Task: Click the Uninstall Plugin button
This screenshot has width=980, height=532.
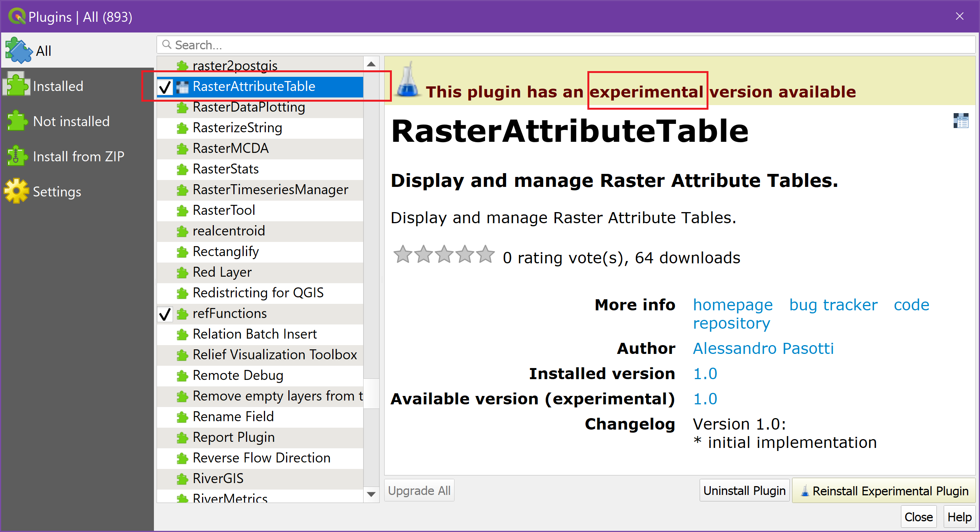Action: click(x=744, y=490)
